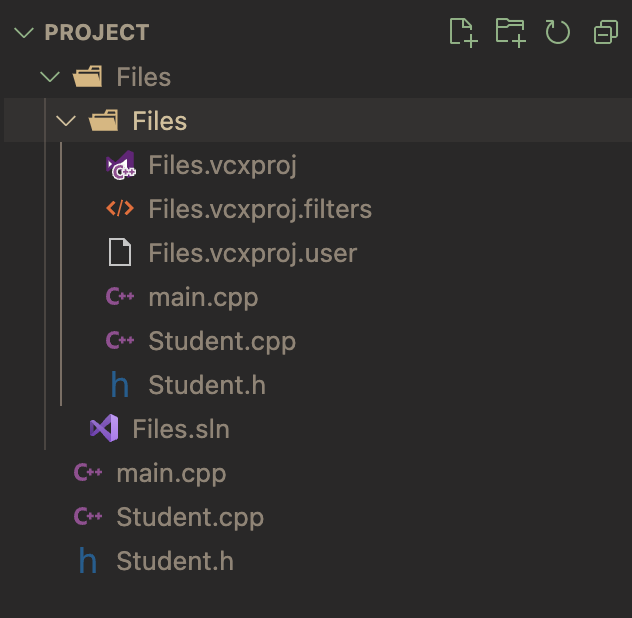Click the blank file icon of Files.vcxproj.user

[x=120, y=252]
